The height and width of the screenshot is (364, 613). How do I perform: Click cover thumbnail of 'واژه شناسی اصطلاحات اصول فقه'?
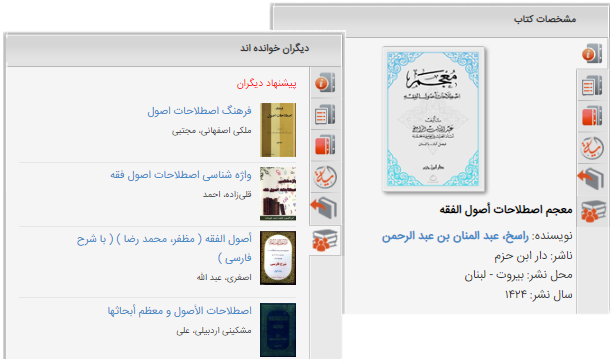pyautogui.click(x=278, y=194)
